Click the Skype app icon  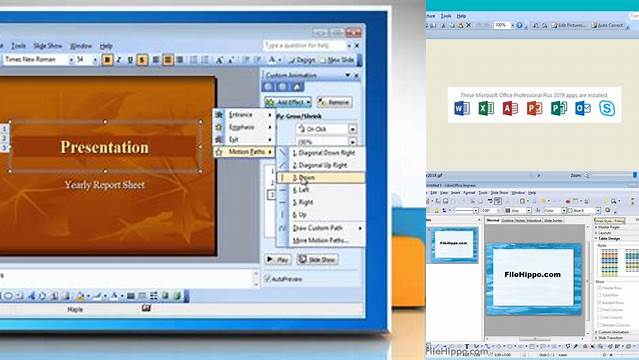(607, 108)
